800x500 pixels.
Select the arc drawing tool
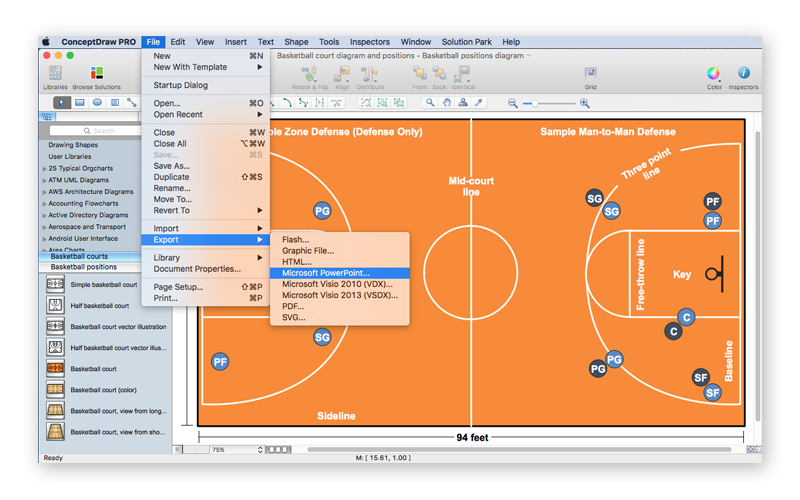click(x=287, y=103)
